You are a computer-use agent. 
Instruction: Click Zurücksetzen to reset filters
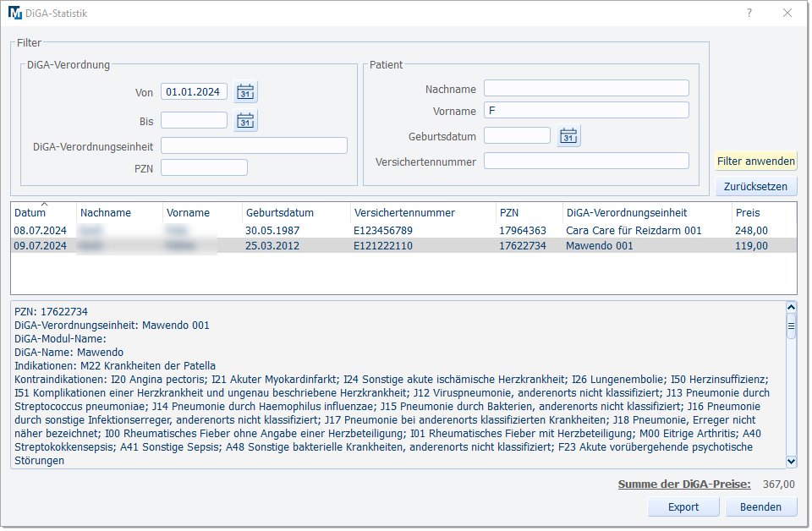(755, 187)
